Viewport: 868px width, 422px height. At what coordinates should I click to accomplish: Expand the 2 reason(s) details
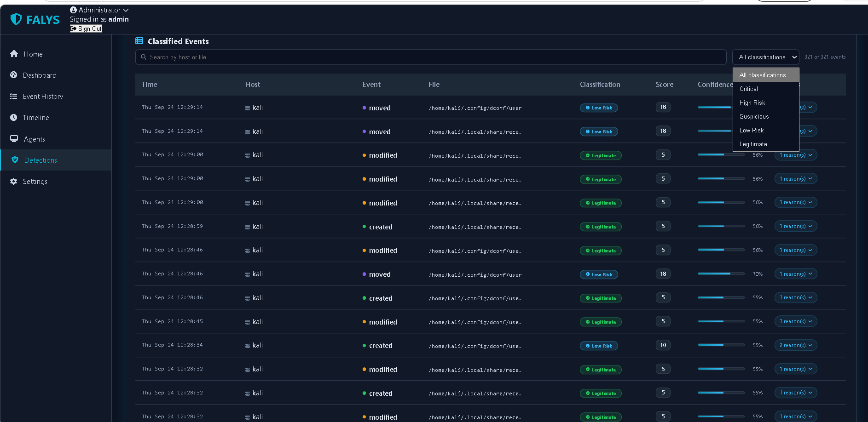click(796, 345)
